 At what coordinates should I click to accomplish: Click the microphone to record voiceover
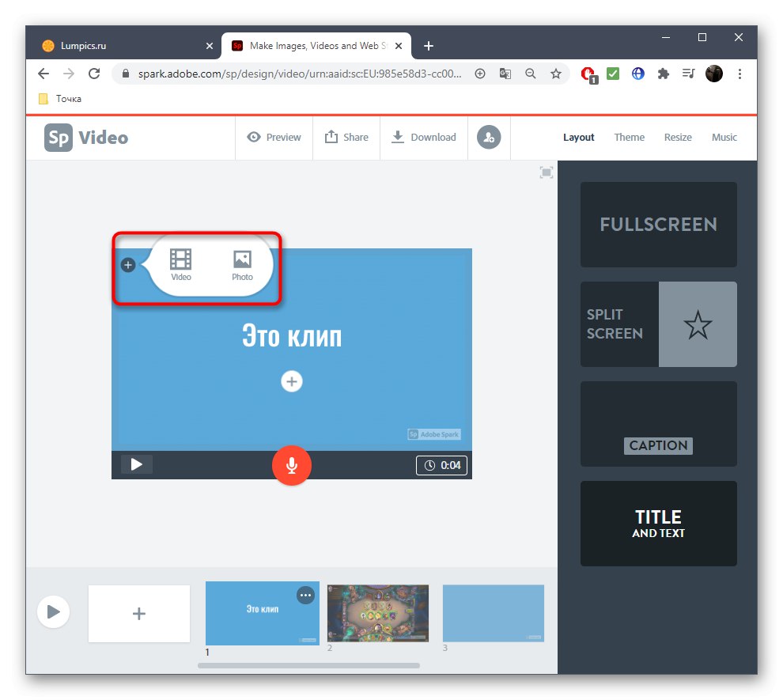[x=292, y=465]
